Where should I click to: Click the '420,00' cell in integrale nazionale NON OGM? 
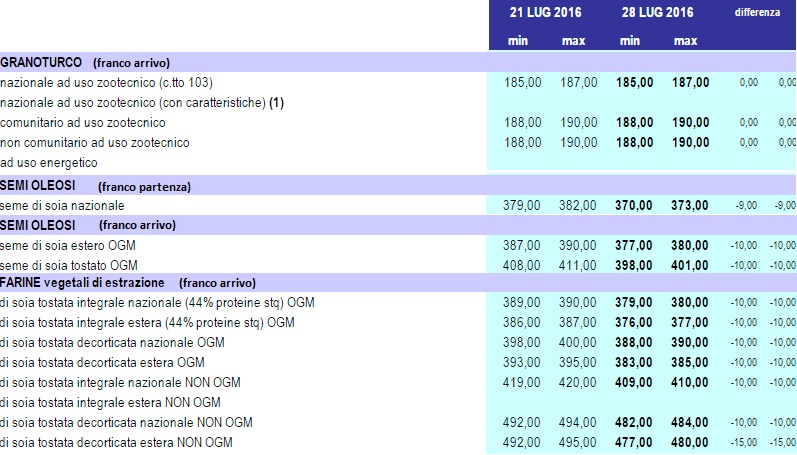[577, 382]
